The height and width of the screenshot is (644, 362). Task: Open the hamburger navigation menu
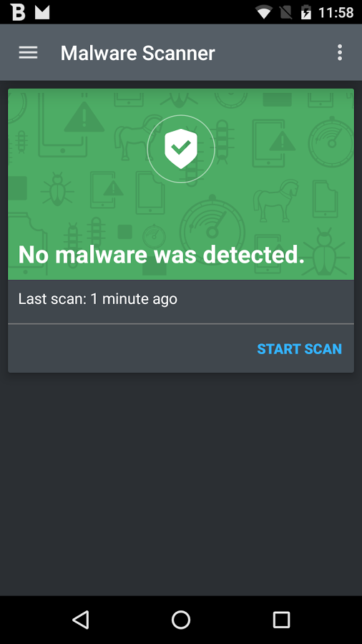coord(28,52)
